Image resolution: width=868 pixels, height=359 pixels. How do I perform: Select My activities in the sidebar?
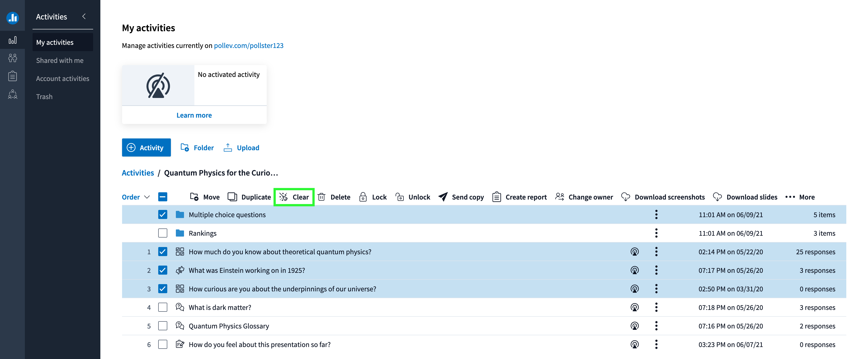tap(63, 42)
